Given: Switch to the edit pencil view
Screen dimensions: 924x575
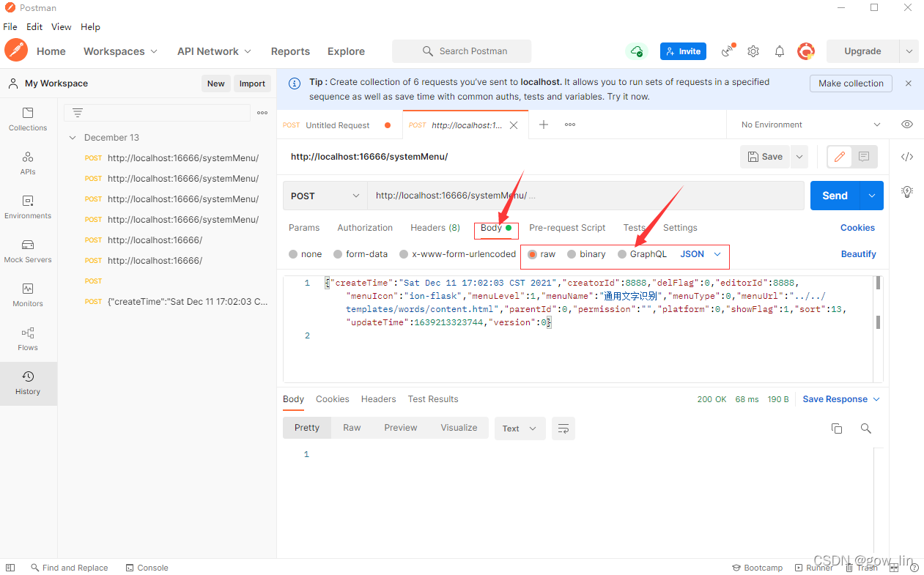Looking at the screenshot, I should click(840, 157).
